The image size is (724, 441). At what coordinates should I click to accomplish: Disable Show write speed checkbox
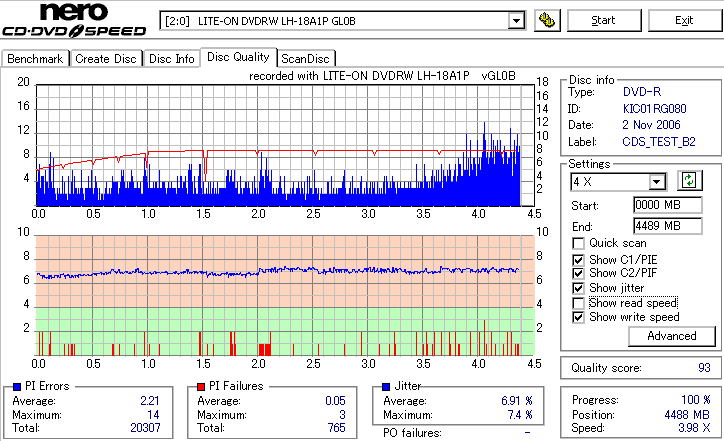tap(578, 317)
